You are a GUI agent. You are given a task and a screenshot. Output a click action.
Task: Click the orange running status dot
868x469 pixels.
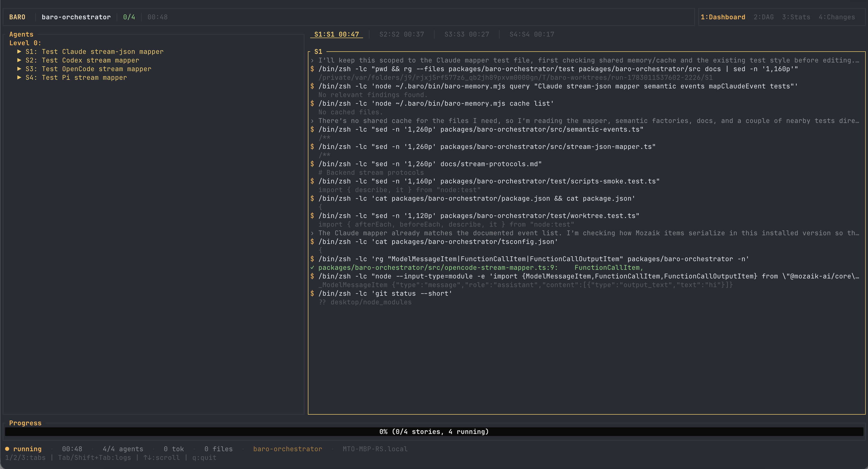7,449
